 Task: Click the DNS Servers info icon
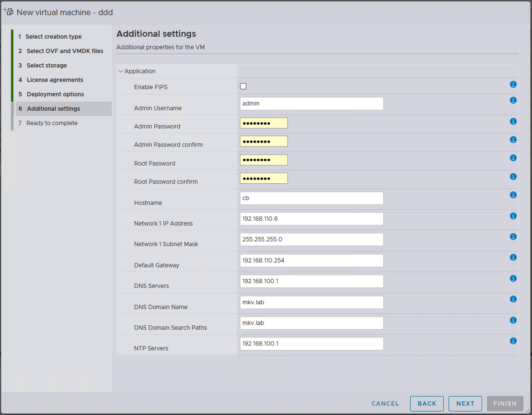click(513, 278)
